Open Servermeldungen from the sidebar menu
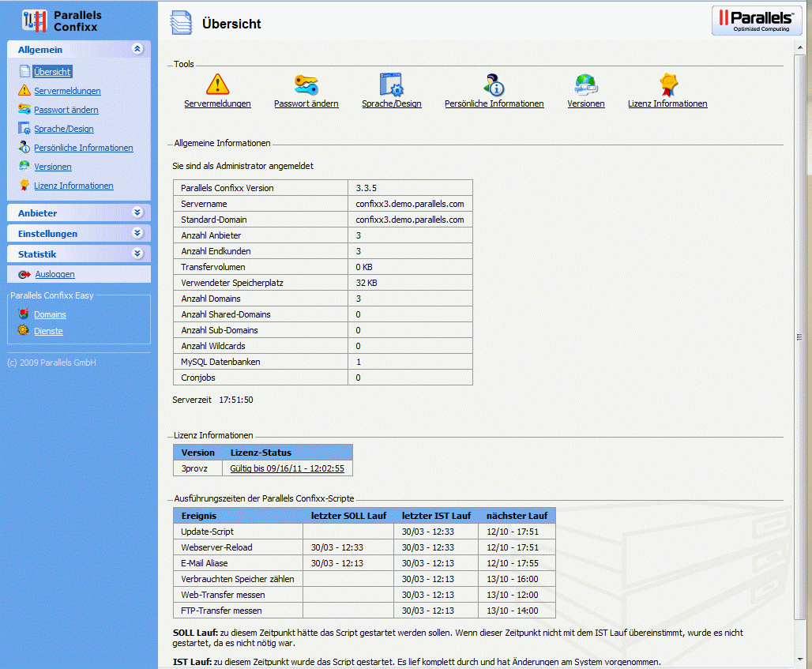This screenshot has height=669, width=812. (67, 91)
